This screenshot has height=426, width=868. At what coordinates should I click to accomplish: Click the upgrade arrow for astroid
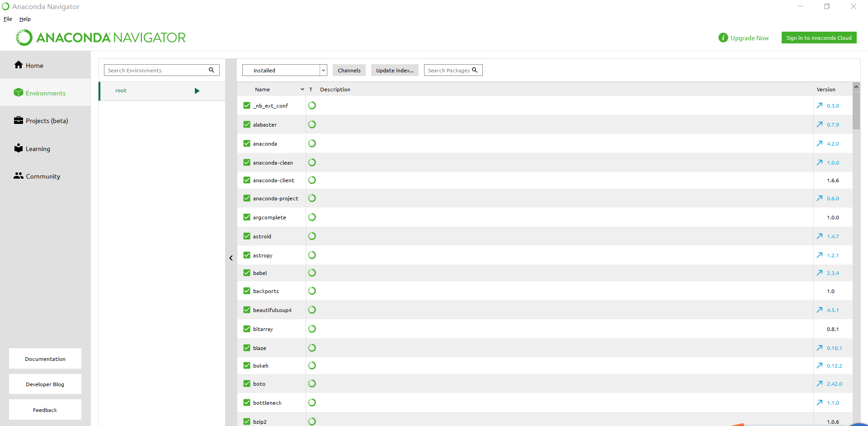tap(820, 236)
